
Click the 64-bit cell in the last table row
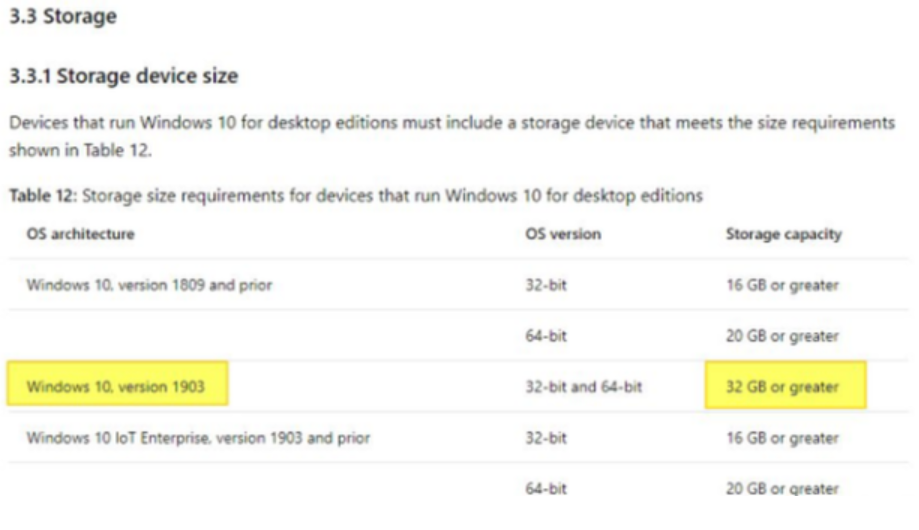click(546, 489)
